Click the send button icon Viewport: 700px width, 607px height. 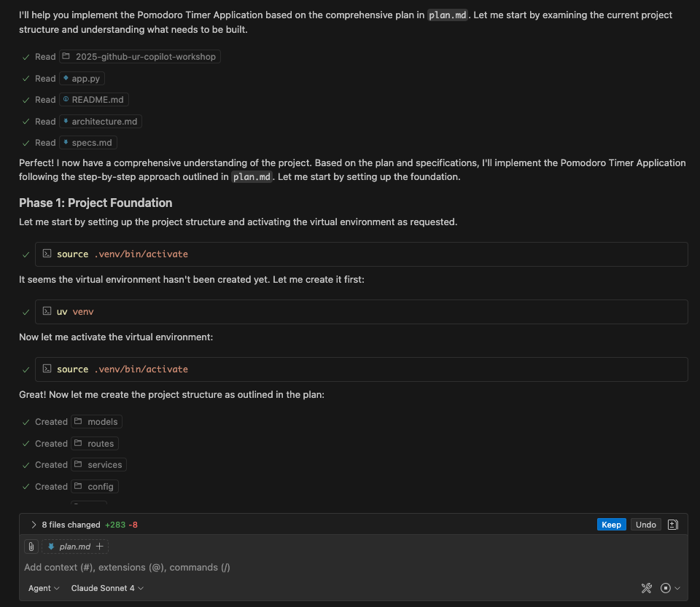pos(666,588)
